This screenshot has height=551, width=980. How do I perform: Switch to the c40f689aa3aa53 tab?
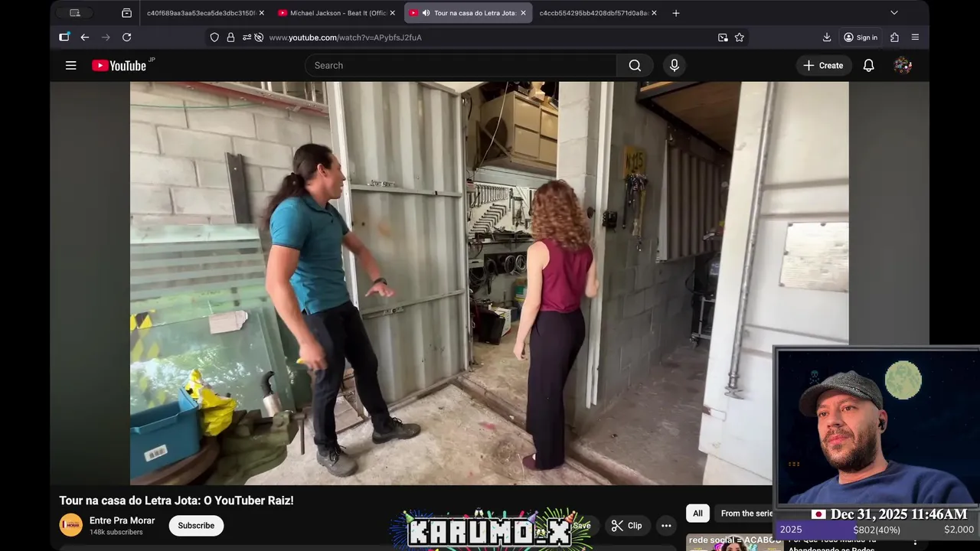tap(201, 13)
